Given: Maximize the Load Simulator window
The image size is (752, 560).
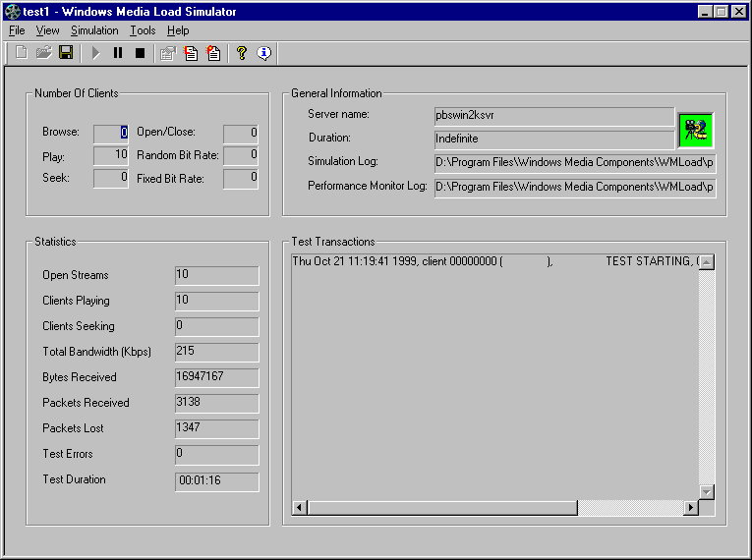Looking at the screenshot, I should (721, 12).
